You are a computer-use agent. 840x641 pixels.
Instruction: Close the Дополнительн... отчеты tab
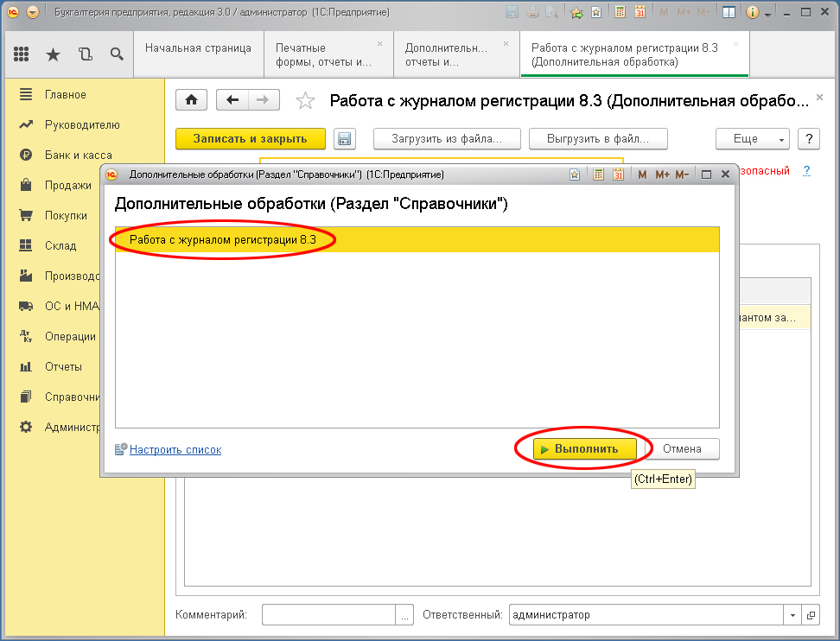[x=506, y=44]
